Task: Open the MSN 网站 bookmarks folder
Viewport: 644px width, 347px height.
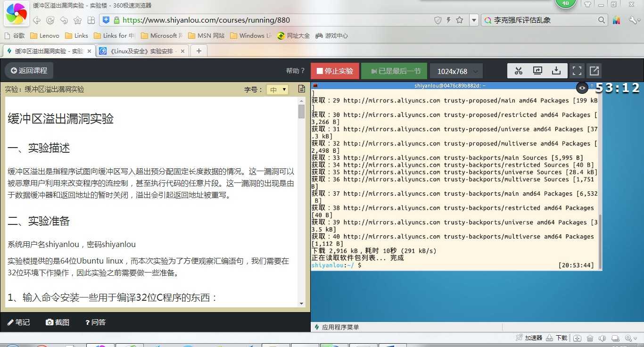Action: (206, 35)
